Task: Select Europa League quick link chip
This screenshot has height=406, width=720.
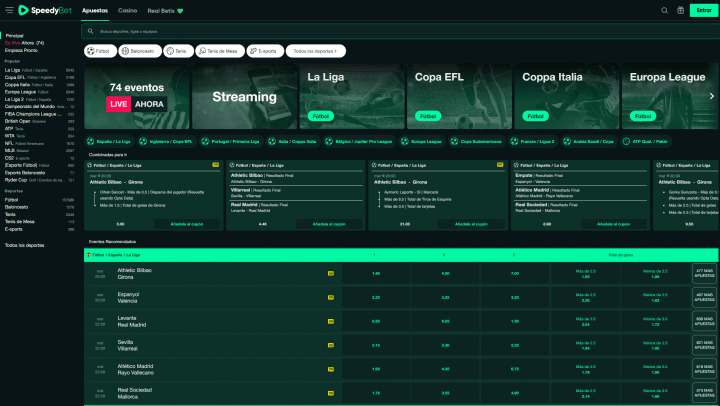Action: click(422, 141)
